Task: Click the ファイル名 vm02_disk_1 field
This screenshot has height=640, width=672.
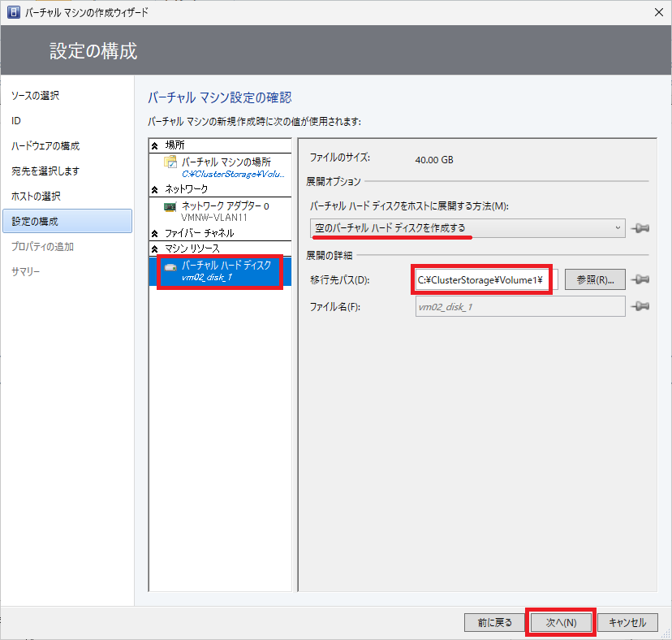Action: [x=520, y=307]
